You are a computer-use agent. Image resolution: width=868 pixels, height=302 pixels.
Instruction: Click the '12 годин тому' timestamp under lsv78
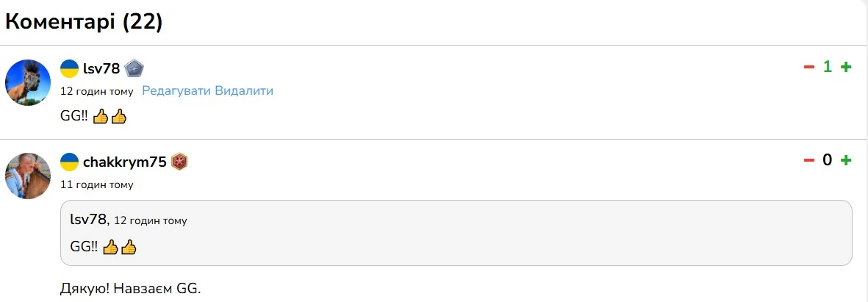click(x=97, y=92)
